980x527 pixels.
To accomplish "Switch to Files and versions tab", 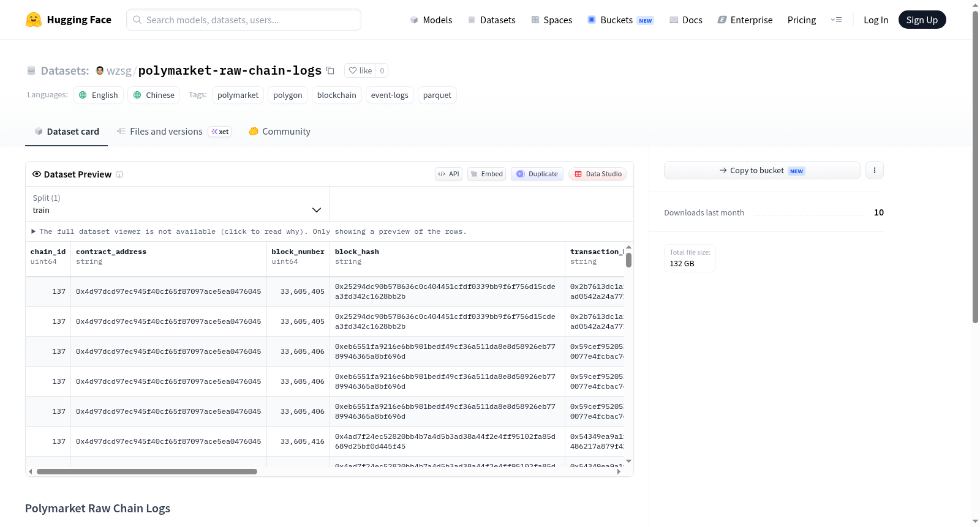I will 174,132.
